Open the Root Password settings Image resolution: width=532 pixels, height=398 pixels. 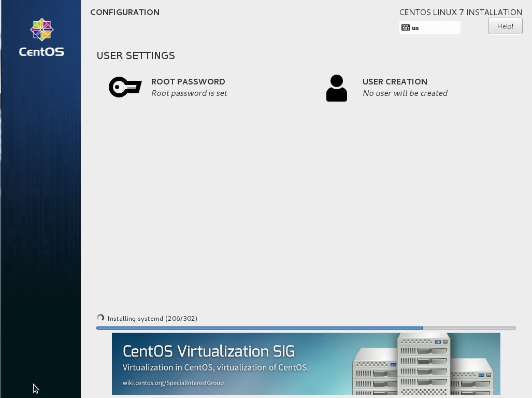(x=188, y=81)
